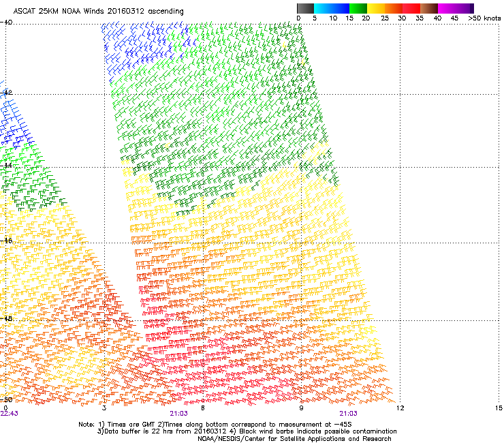Click the -50 latitude axis label

click(x=6, y=399)
